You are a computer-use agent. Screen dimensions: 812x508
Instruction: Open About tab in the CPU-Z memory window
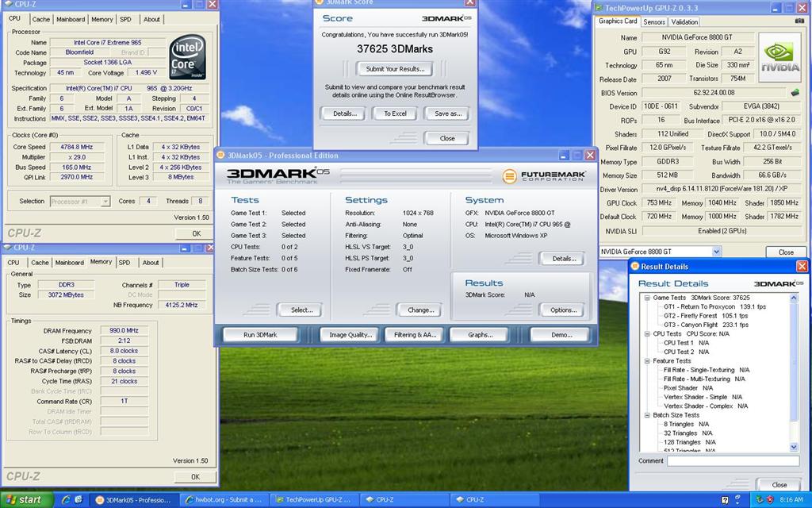click(x=151, y=262)
